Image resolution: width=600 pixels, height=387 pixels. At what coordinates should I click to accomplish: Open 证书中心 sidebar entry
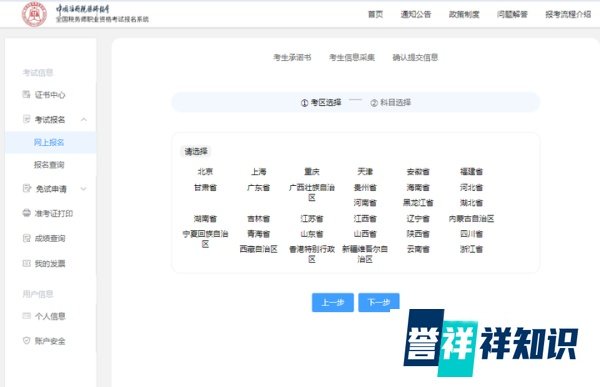click(50, 95)
